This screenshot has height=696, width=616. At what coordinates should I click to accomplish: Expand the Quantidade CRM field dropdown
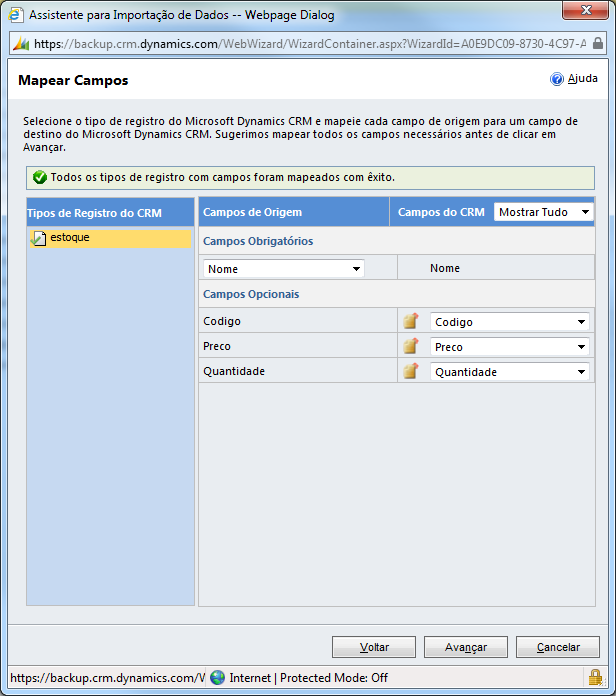coord(509,371)
